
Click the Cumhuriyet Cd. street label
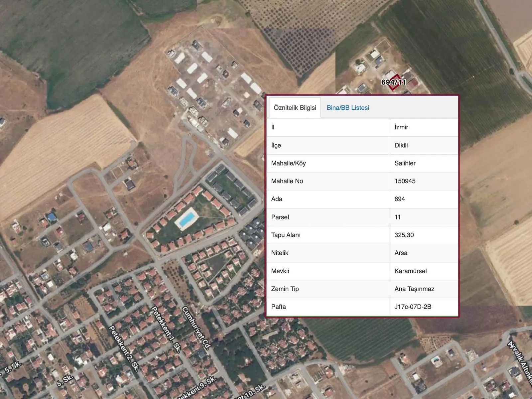pyautogui.click(x=196, y=328)
